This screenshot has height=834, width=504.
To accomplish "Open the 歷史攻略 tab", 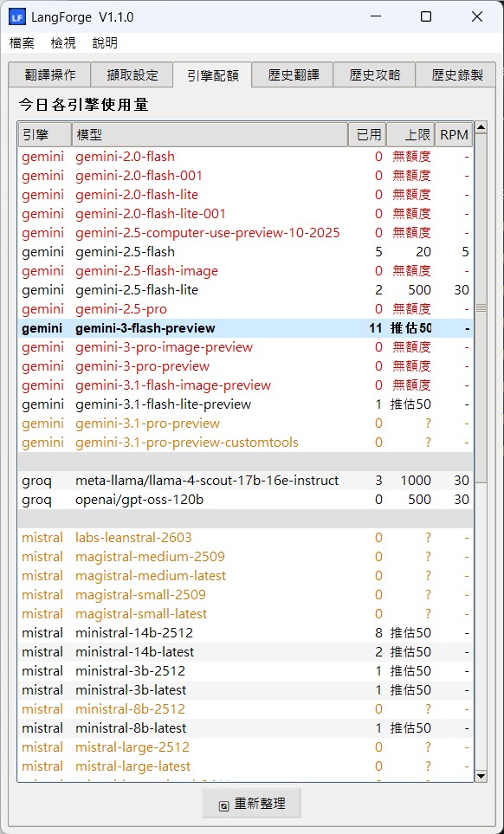I will coord(374,75).
